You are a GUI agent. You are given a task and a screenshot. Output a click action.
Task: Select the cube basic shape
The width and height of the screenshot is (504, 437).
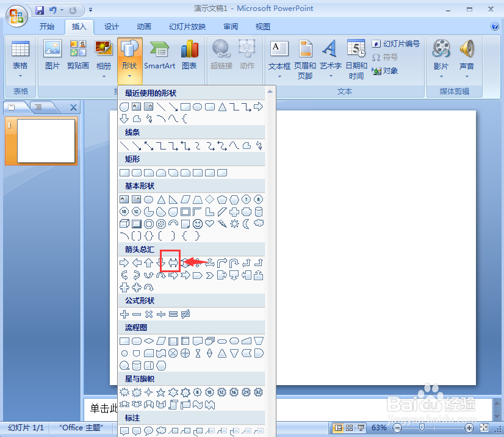pyautogui.click(x=124, y=223)
